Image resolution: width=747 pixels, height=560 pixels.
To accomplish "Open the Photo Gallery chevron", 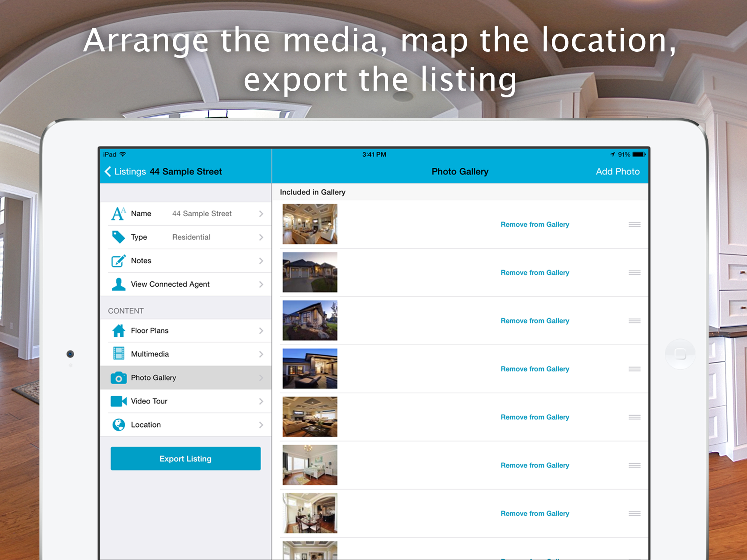I will click(x=261, y=378).
